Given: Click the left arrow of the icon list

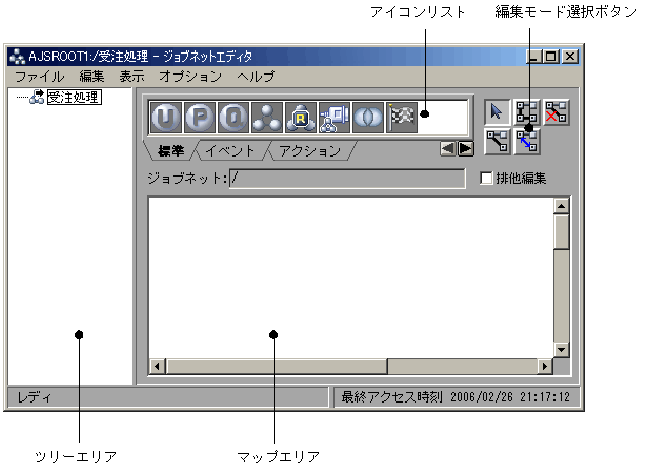Looking at the screenshot, I should click(448, 149).
